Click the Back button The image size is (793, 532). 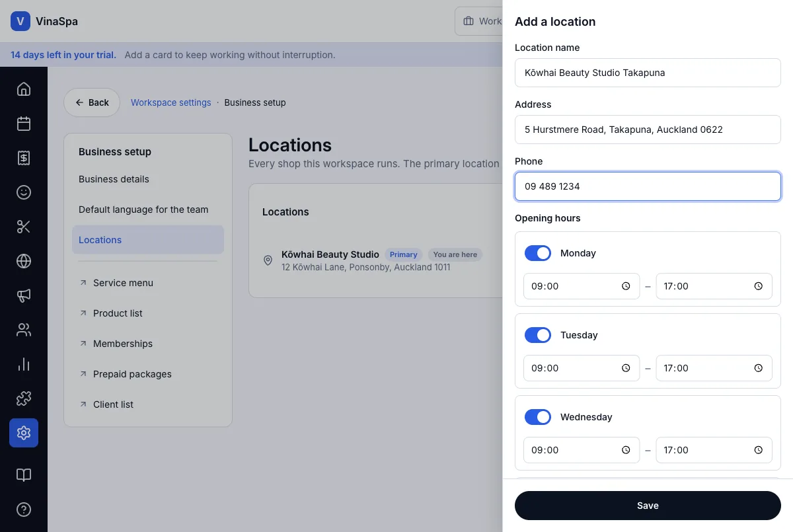92,102
